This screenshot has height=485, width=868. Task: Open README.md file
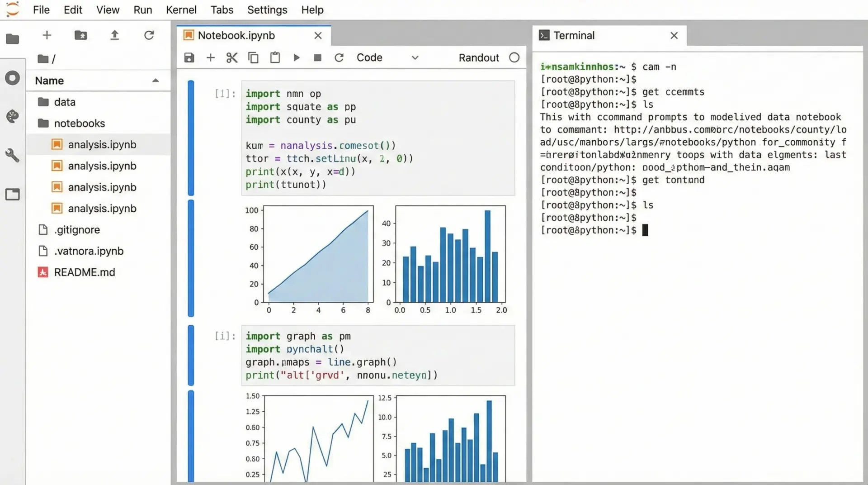[85, 272]
